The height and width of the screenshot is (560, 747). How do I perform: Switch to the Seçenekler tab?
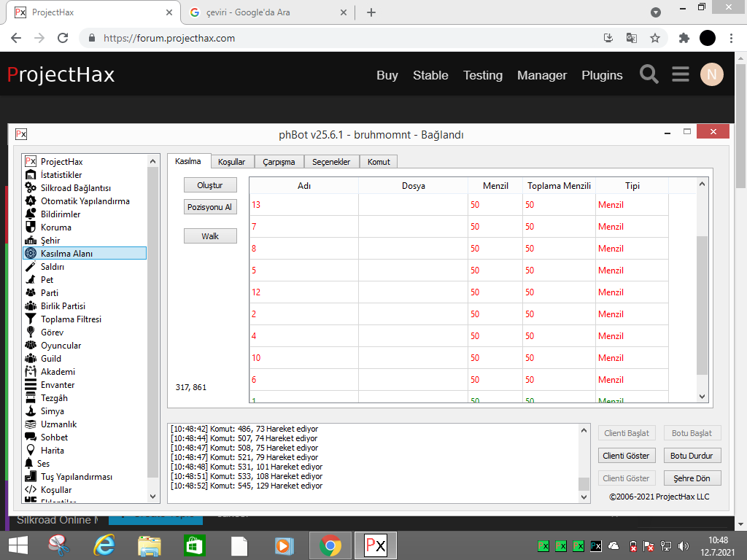pos(331,162)
